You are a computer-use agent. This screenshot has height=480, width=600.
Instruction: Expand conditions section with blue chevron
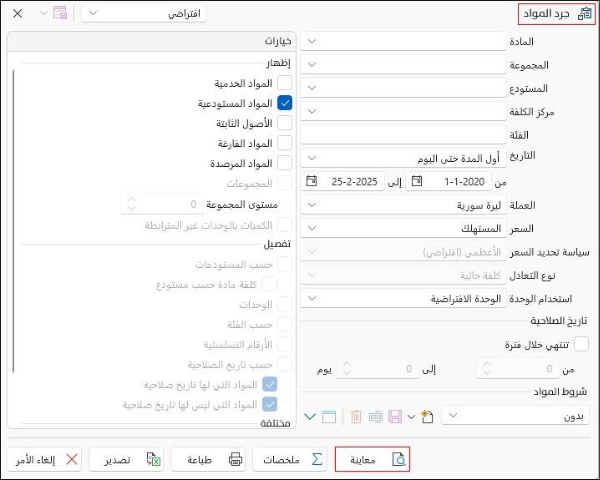pyautogui.click(x=310, y=416)
